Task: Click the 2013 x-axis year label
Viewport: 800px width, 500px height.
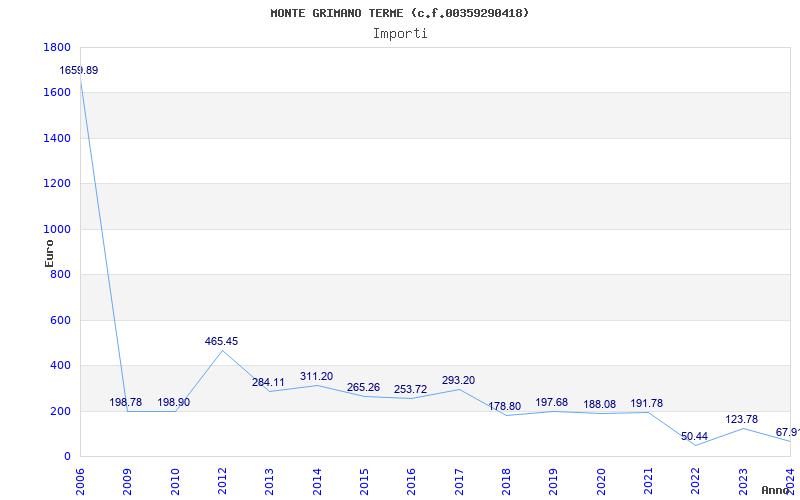Action: coord(269,482)
